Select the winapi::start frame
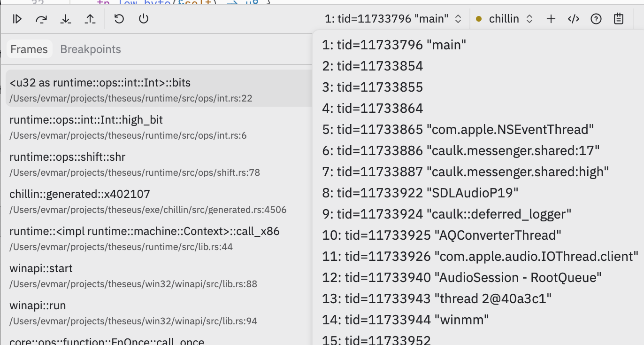The width and height of the screenshot is (644, 345). (159, 275)
